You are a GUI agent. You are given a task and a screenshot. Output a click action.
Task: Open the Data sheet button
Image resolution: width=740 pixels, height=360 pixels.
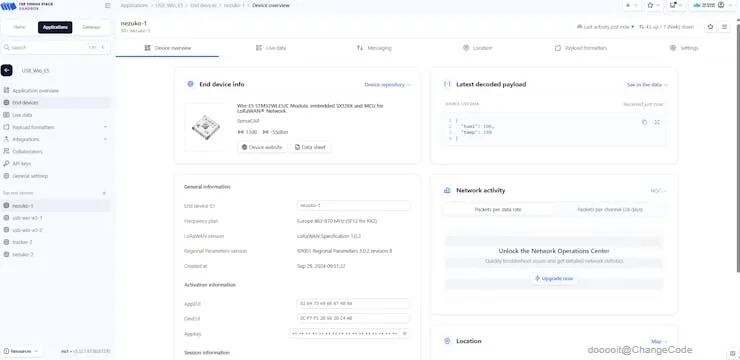pos(310,147)
